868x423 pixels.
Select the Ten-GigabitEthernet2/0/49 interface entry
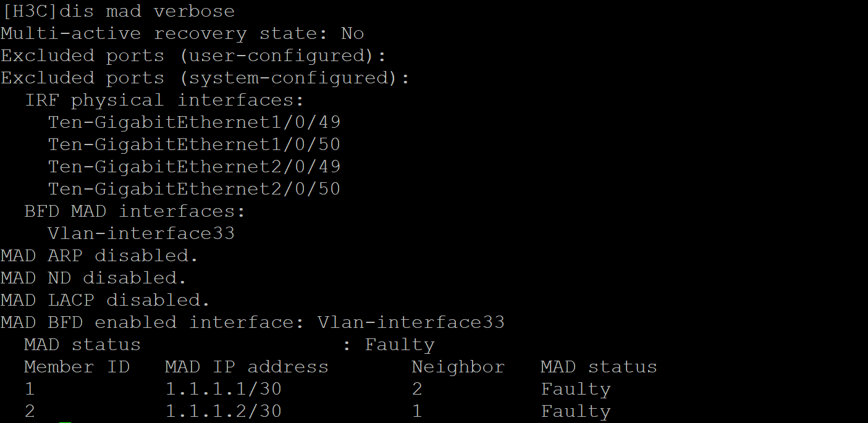point(194,167)
